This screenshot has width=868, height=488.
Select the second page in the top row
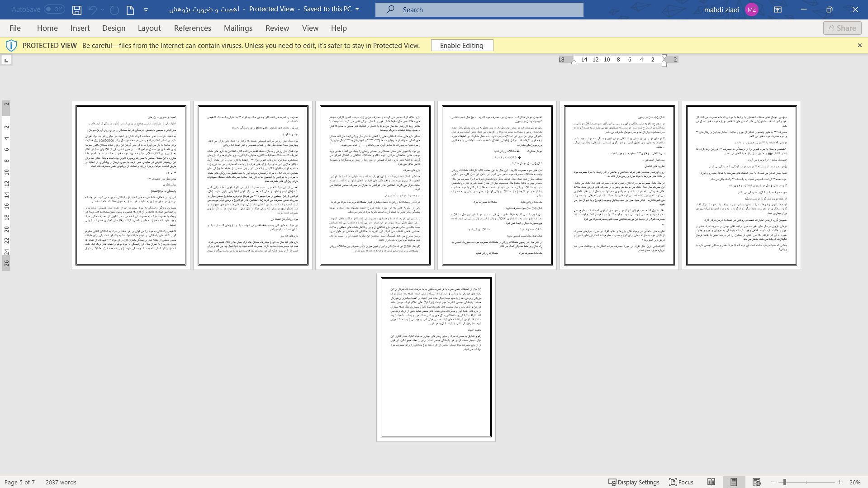coord(253,185)
